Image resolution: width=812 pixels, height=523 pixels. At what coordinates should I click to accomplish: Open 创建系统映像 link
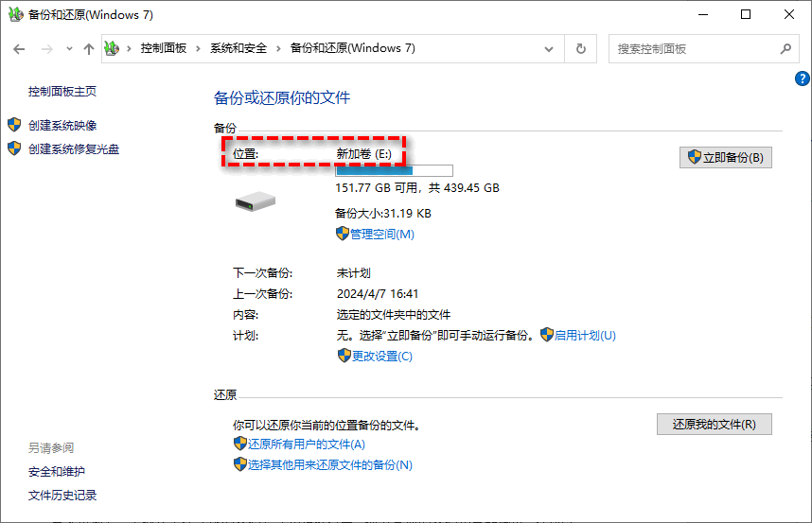(62, 125)
